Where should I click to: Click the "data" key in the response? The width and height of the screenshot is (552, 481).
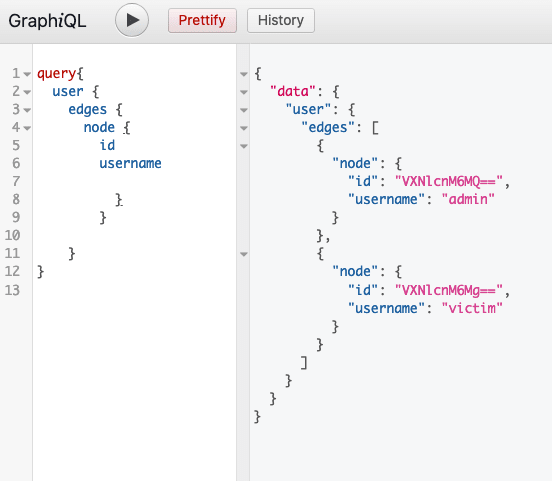tap(293, 92)
